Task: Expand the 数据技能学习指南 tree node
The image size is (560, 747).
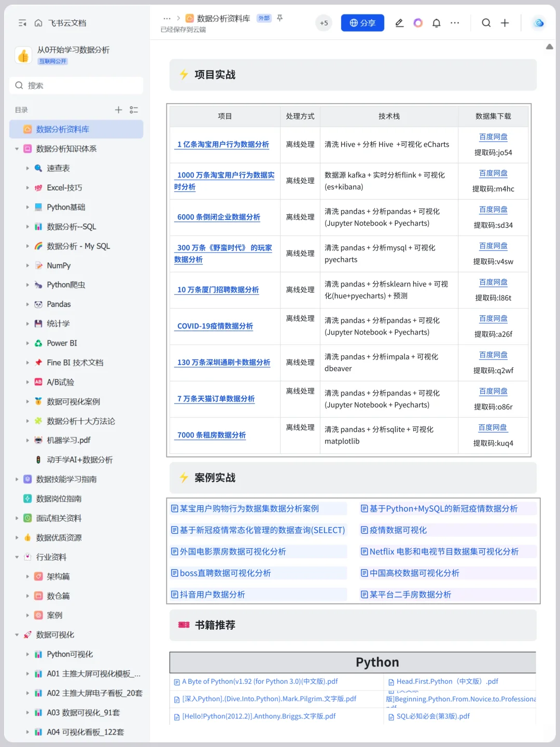Action: (x=17, y=479)
